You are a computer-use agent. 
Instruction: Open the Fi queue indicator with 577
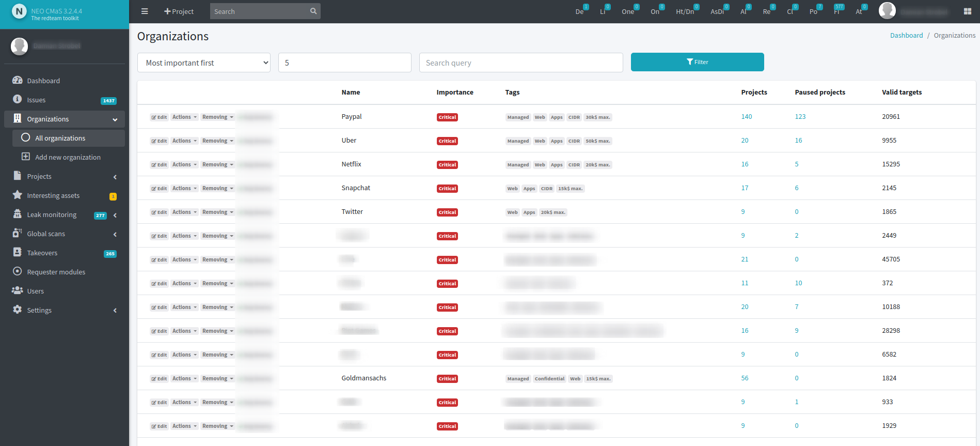point(839,10)
